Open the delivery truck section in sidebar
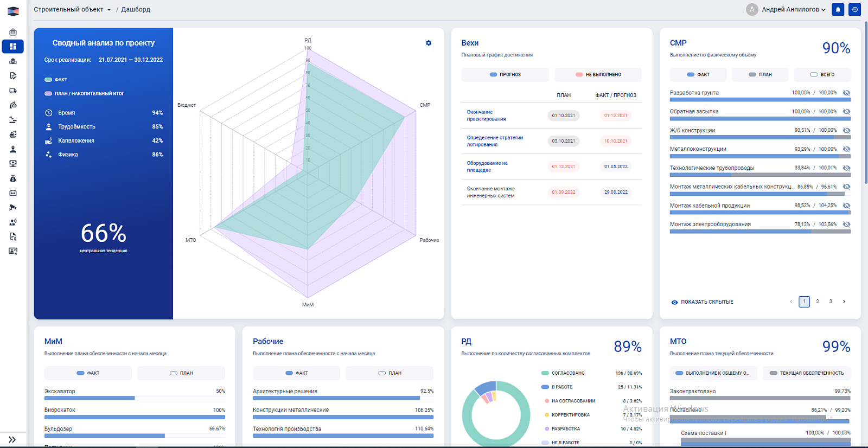This screenshot has height=448, width=868. pos(13,91)
